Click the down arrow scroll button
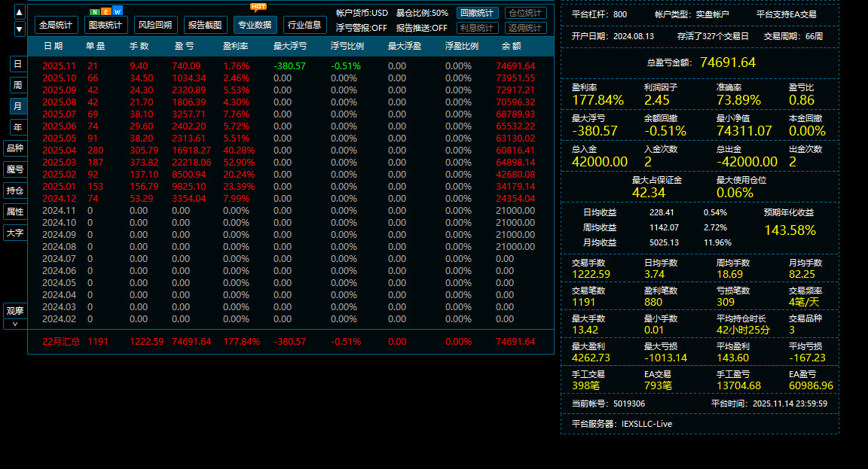The width and height of the screenshot is (868, 469). 20,29
